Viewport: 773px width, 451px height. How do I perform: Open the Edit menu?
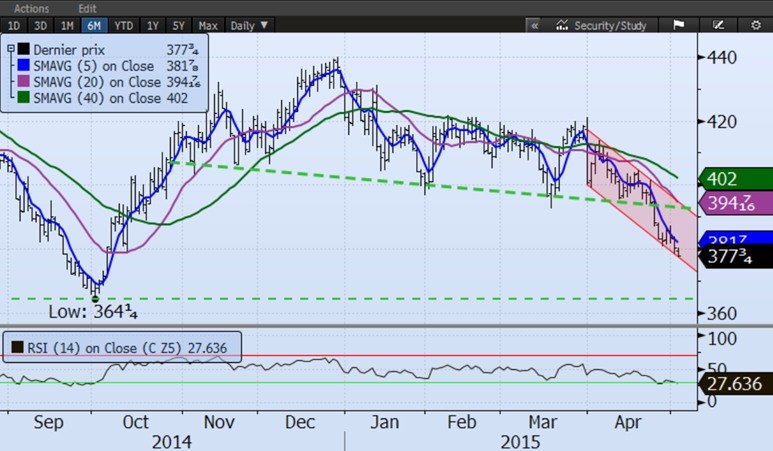(x=88, y=7)
